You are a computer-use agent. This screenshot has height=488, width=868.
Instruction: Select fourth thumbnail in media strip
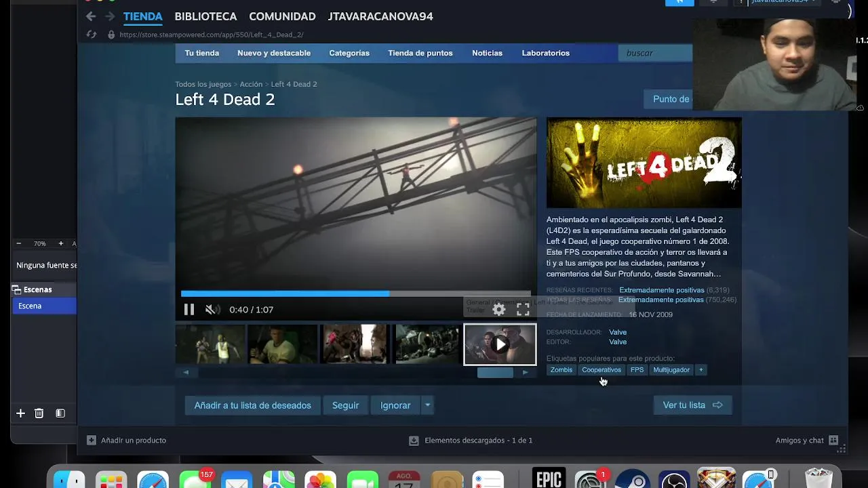tap(428, 344)
